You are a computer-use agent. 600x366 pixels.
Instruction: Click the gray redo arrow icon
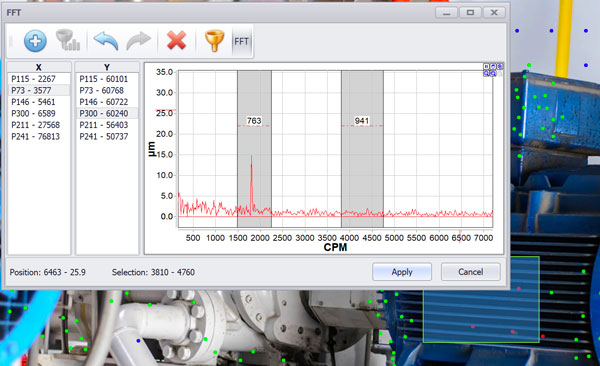[x=139, y=41]
